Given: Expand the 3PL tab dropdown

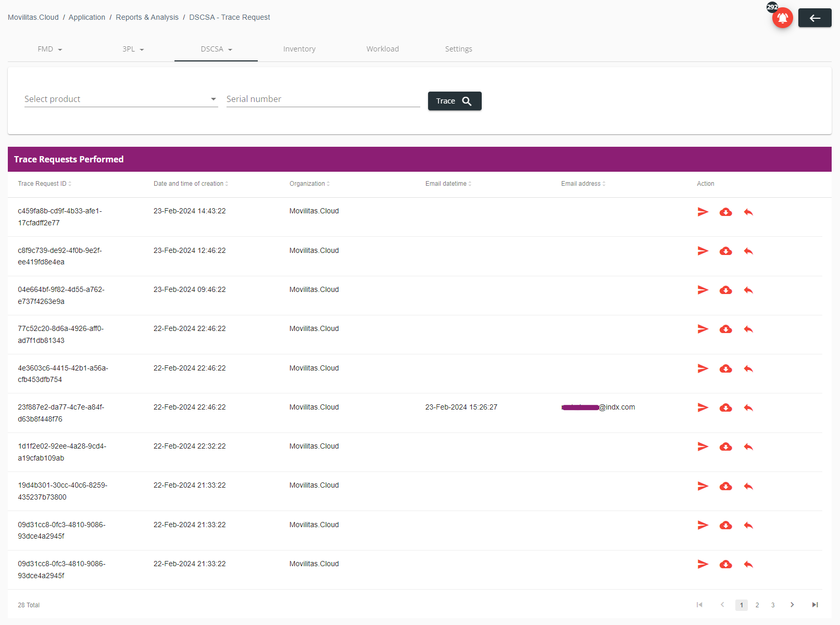Looking at the screenshot, I should pos(133,49).
